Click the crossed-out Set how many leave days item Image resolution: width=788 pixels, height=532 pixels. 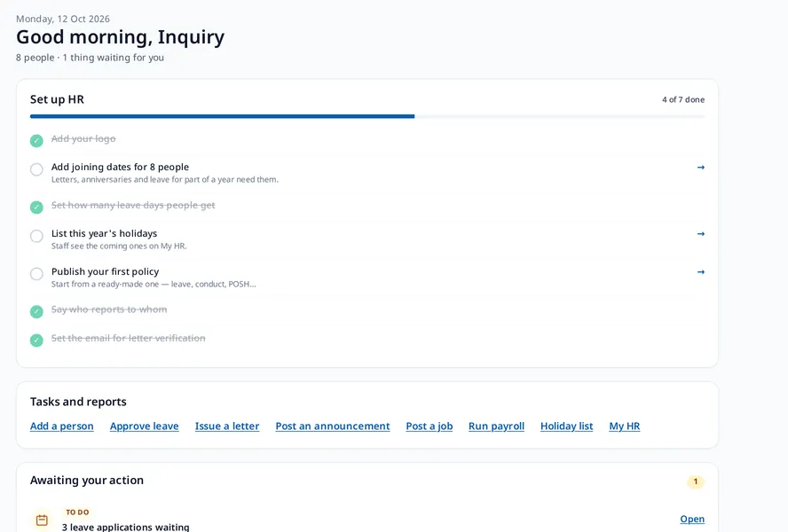pyautogui.click(x=133, y=205)
